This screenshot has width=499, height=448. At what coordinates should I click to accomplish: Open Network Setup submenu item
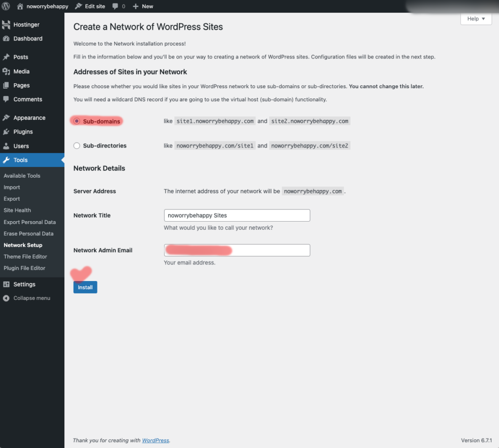click(23, 245)
